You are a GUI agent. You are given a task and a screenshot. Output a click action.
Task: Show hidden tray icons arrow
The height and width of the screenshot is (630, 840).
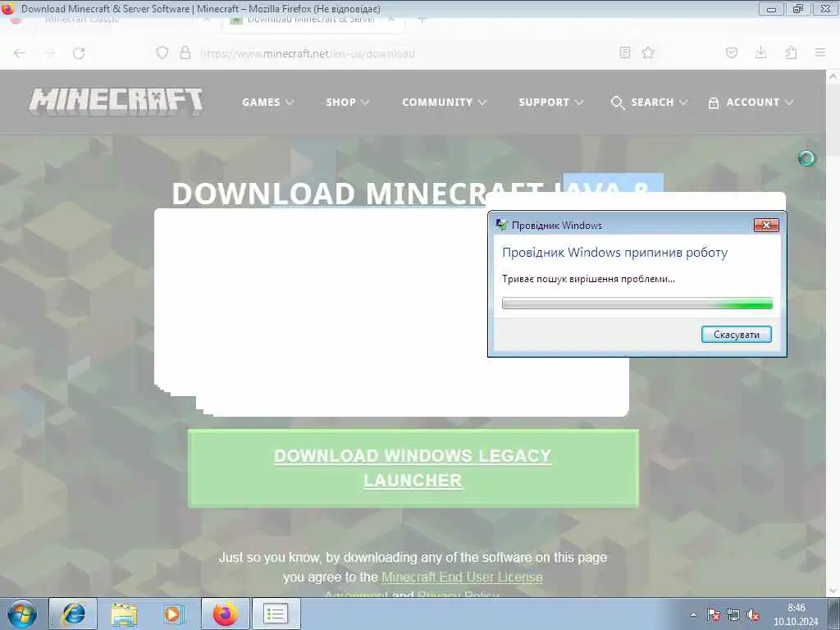692,615
